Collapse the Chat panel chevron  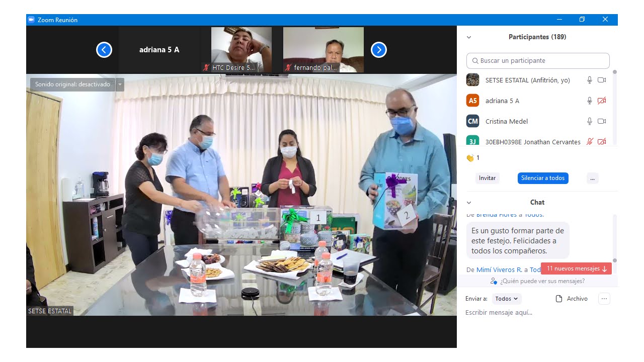[x=469, y=203]
